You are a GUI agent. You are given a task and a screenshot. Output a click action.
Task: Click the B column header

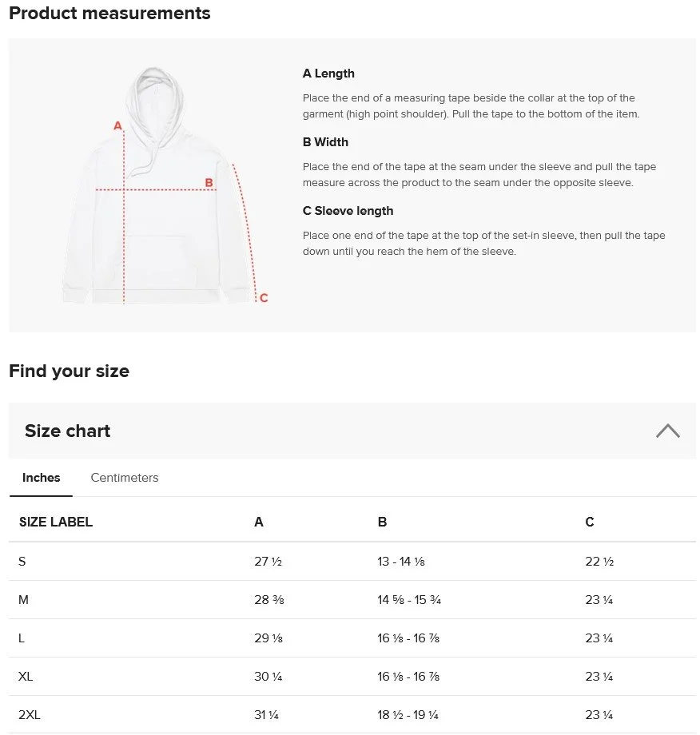coord(382,522)
